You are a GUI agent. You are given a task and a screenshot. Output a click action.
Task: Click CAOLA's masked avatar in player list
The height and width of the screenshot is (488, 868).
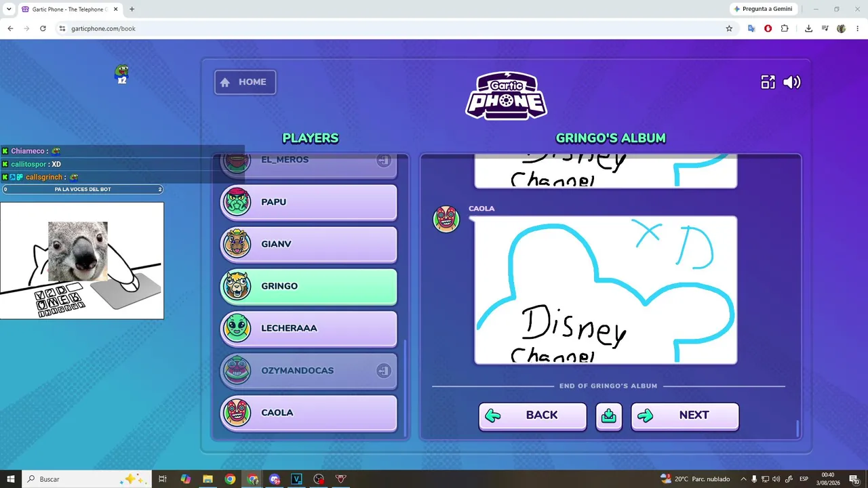(x=237, y=413)
